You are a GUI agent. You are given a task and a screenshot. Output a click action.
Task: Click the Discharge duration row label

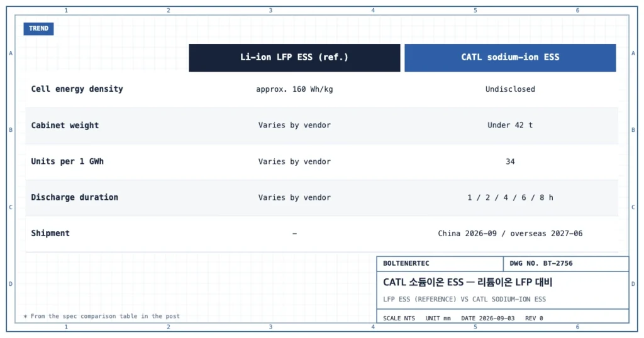tap(74, 197)
